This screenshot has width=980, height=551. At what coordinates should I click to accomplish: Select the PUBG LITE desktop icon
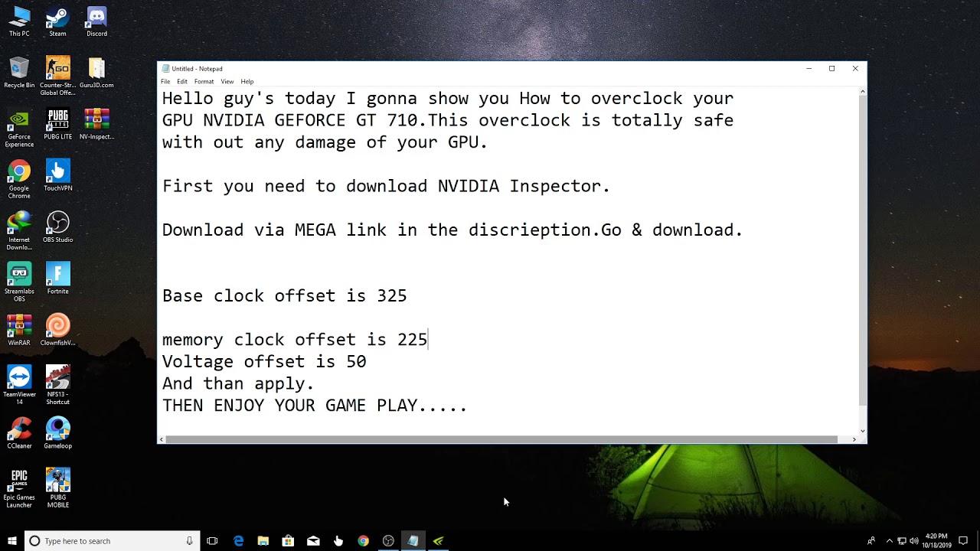(x=57, y=124)
